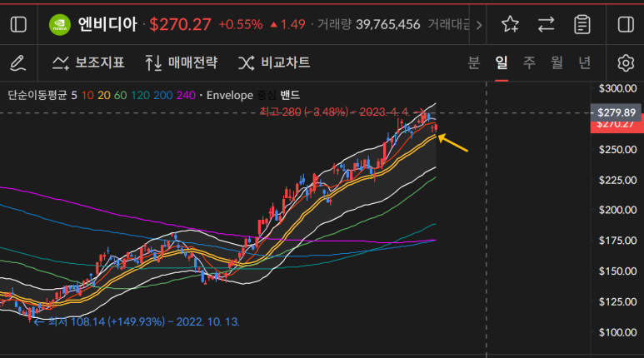Screen dimensions: 644x358
Task: Select the drawing pencil tool
Action: 18,63
